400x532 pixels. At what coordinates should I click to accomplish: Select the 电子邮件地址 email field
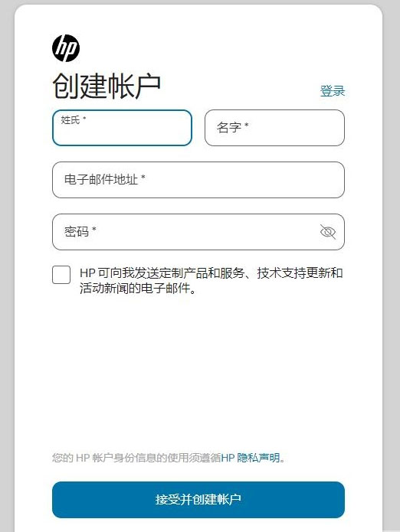(198, 180)
